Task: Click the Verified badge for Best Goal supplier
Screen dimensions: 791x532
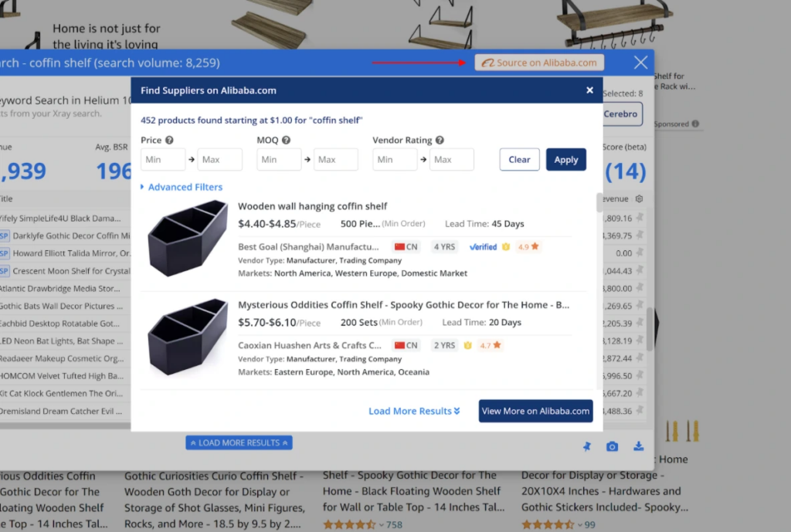Action: [x=484, y=247]
